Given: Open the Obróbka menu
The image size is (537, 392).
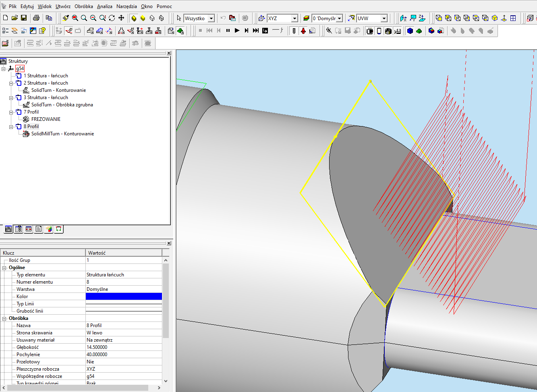Looking at the screenshot, I should (83, 6).
